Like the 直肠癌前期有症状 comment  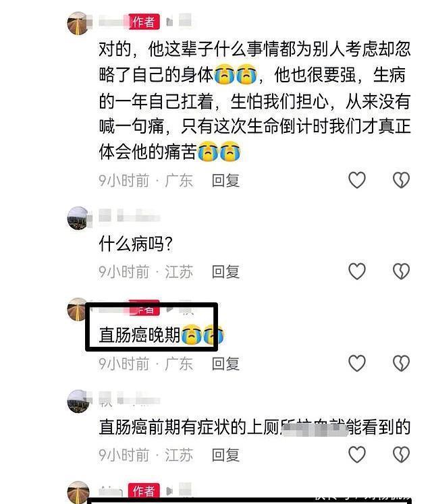pos(357,455)
